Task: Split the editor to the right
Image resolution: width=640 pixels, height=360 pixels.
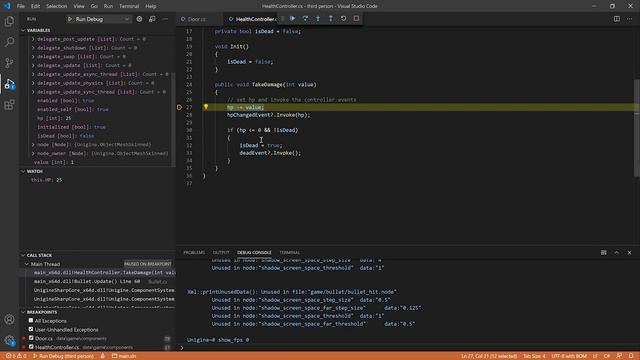Action: pyautogui.click(x=617, y=19)
